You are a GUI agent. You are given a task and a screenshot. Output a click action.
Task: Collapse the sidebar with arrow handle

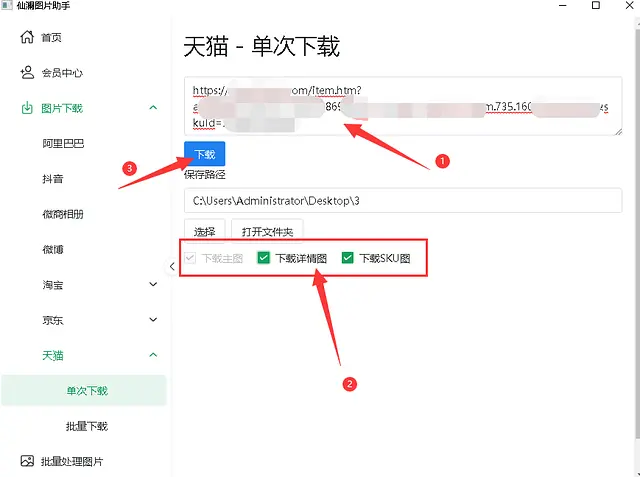pos(172,266)
